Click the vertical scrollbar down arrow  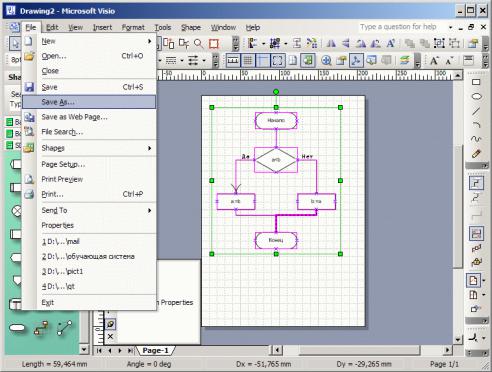[x=458, y=339]
